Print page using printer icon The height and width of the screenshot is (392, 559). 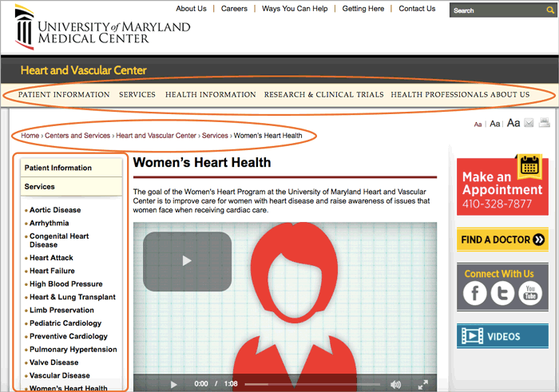[545, 123]
